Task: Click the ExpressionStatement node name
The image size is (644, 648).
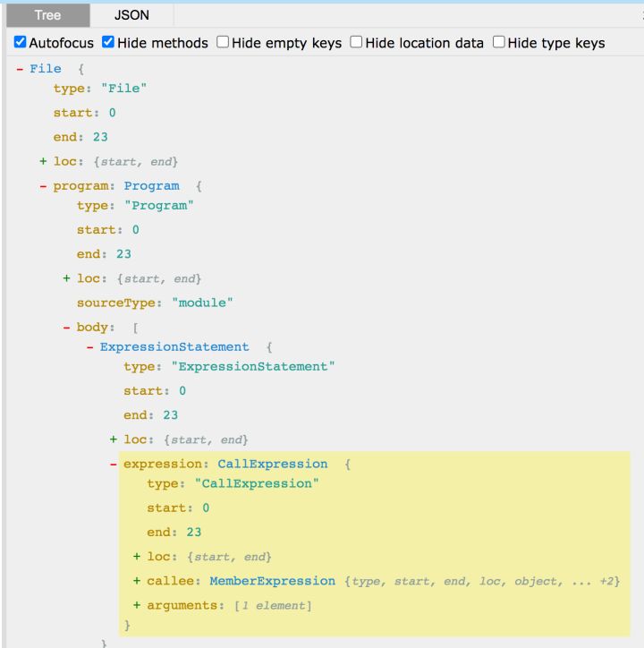Action: click(174, 346)
